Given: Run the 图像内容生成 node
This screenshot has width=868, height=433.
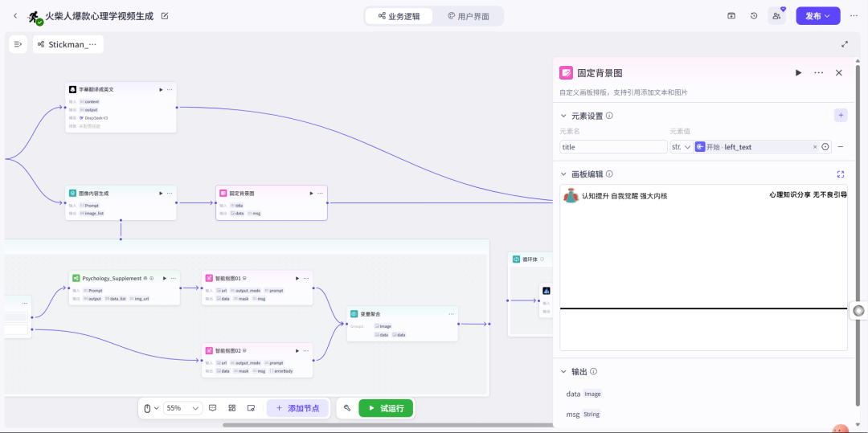Looking at the screenshot, I should pos(161,193).
